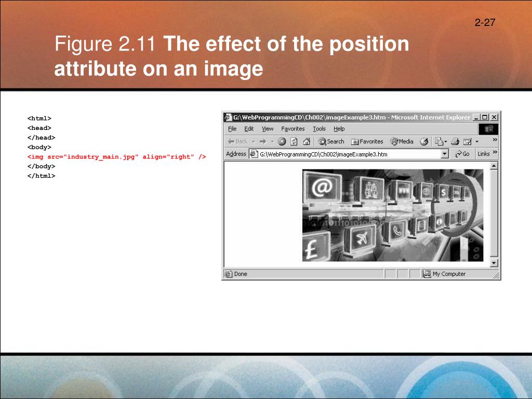The height and width of the screenshot is (399, 532).
Task: Click the Back arrow in Internet Explorer
Action: pos(237,141)
